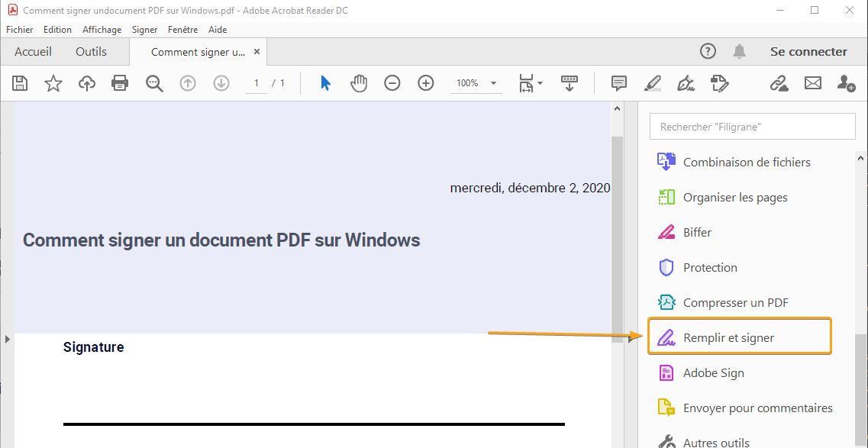Click the date mercredi, décembre 2, 2020
This screenshot has width=868, height=448.
tap(531, 188)
